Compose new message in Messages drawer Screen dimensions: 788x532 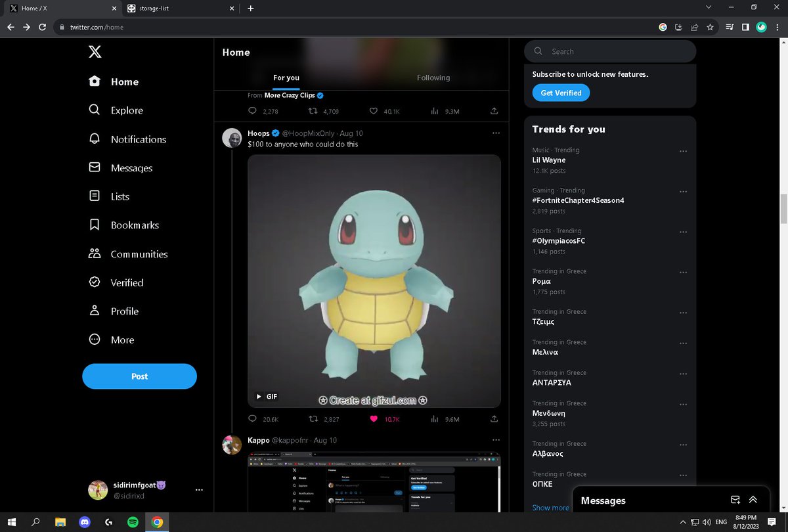click(735, 500)
